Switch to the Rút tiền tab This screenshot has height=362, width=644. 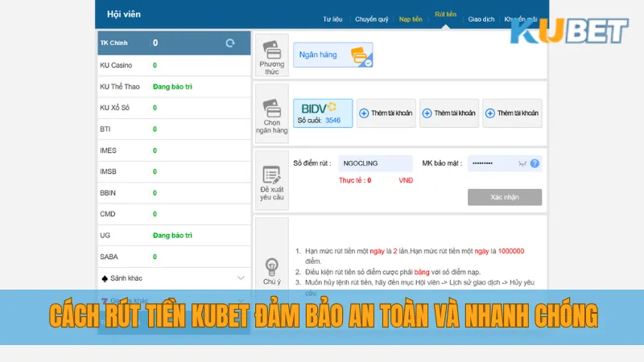pyautogui.click(x=446, y=14)
